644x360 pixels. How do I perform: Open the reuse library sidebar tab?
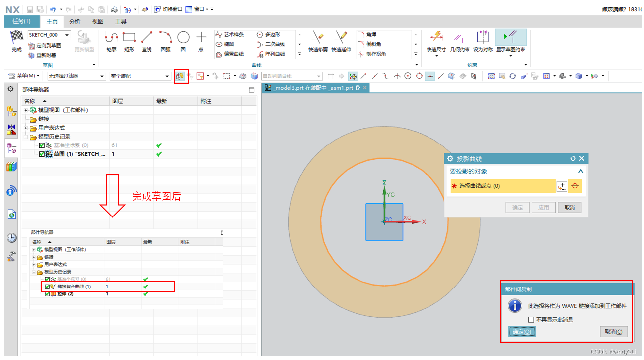coord(12,167)
